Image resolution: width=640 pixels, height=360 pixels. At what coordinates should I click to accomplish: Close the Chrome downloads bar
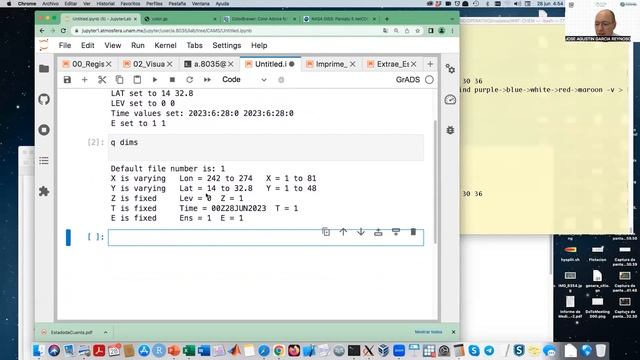point(453,332)
